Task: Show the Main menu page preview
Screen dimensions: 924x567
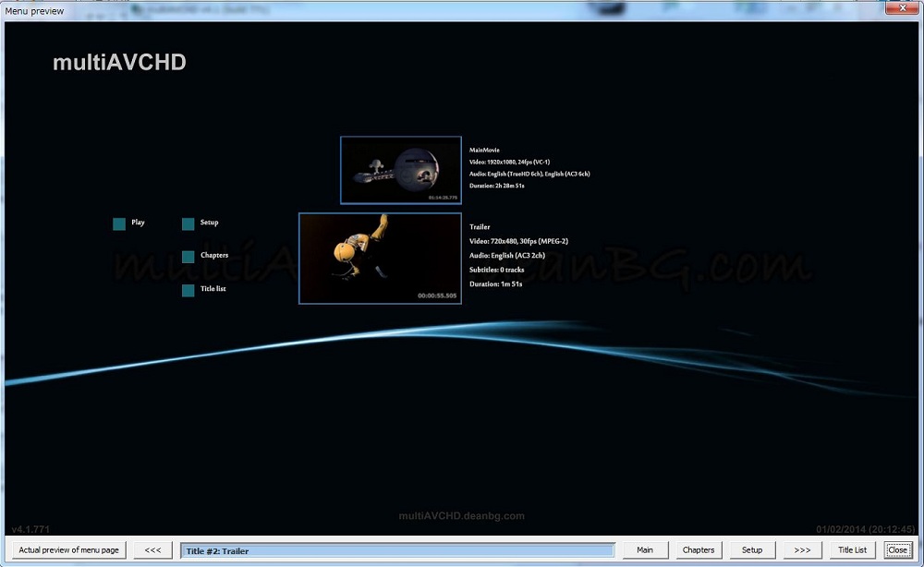Action: point(645,550)
